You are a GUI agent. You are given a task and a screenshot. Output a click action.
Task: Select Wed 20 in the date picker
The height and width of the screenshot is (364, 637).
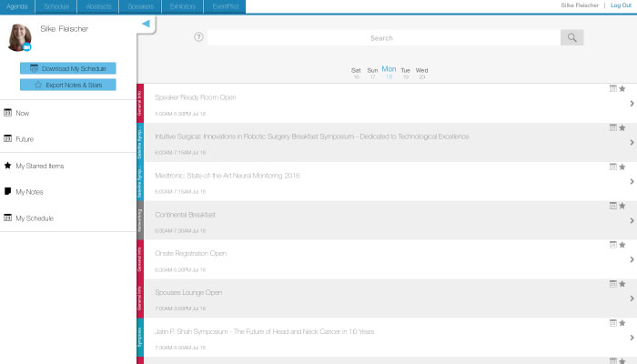coord(421,73)
